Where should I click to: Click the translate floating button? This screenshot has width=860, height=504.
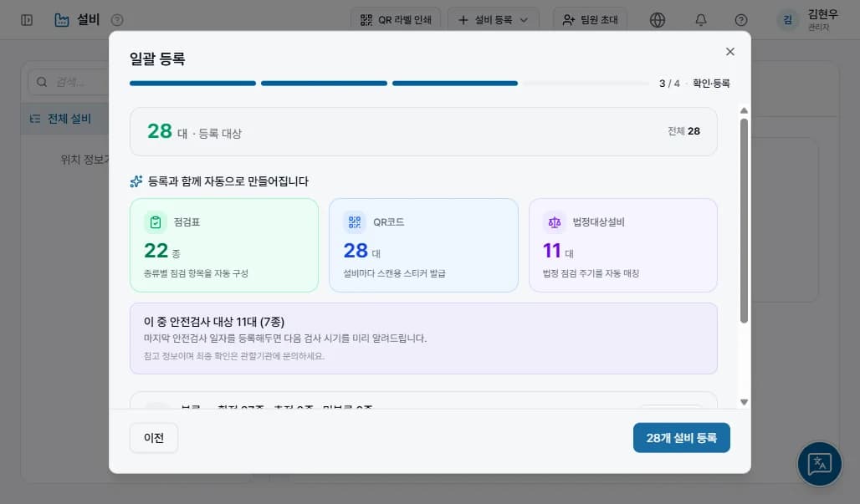(x=819, y=464)
